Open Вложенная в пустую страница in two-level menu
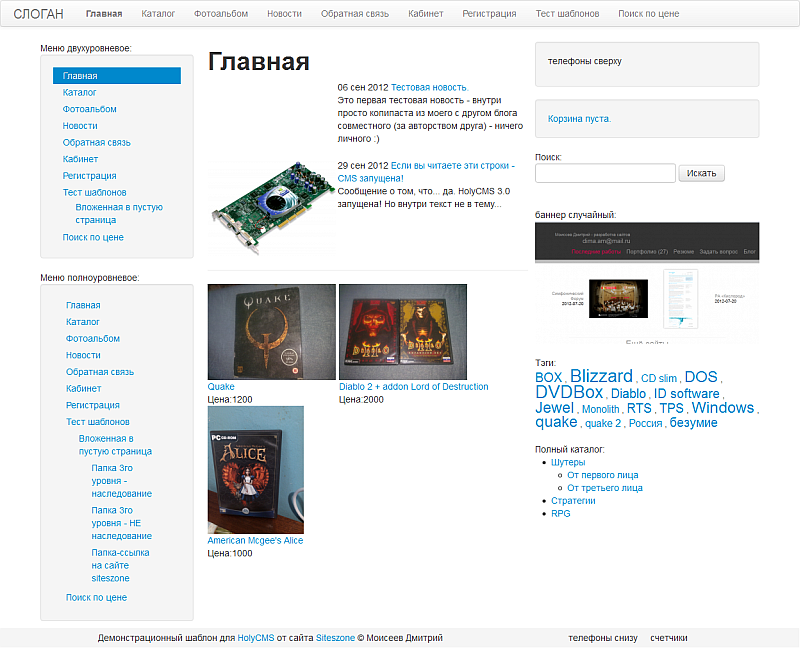 [x=119, y=214]
